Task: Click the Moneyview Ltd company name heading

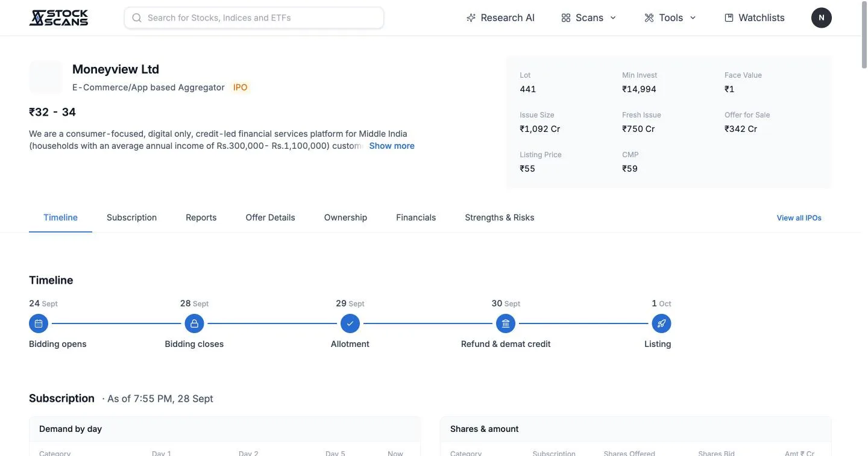Action: [x=116, y=69]
